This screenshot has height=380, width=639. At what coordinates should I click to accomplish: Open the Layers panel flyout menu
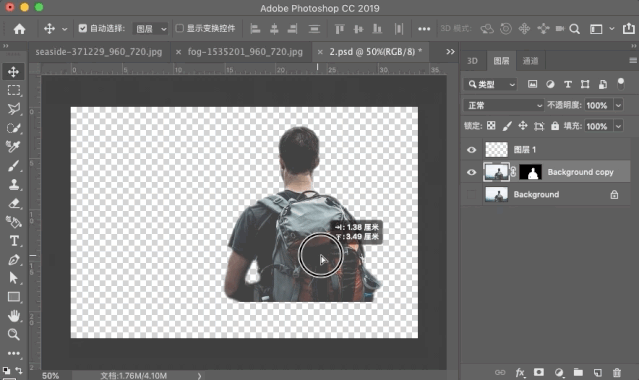tap(633, 60)
